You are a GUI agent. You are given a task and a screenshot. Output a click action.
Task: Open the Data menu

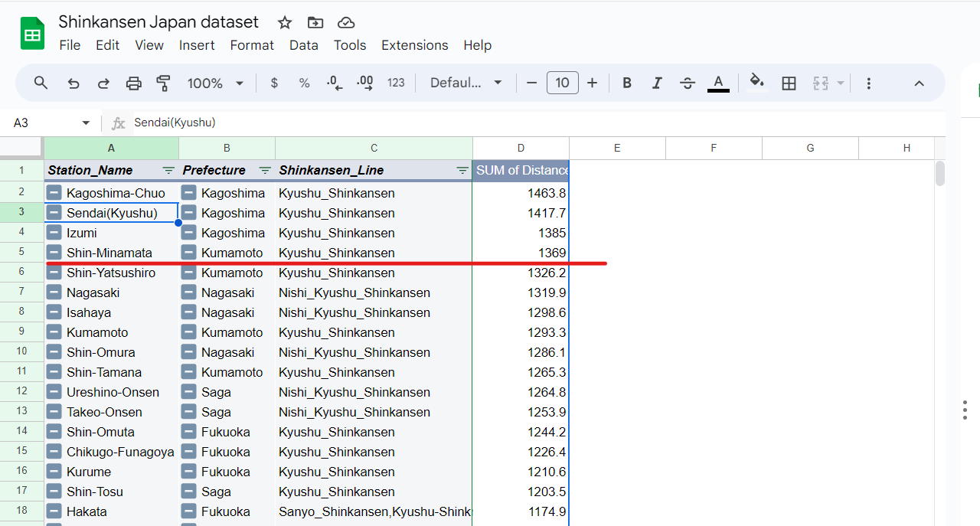tap(303, 45)
